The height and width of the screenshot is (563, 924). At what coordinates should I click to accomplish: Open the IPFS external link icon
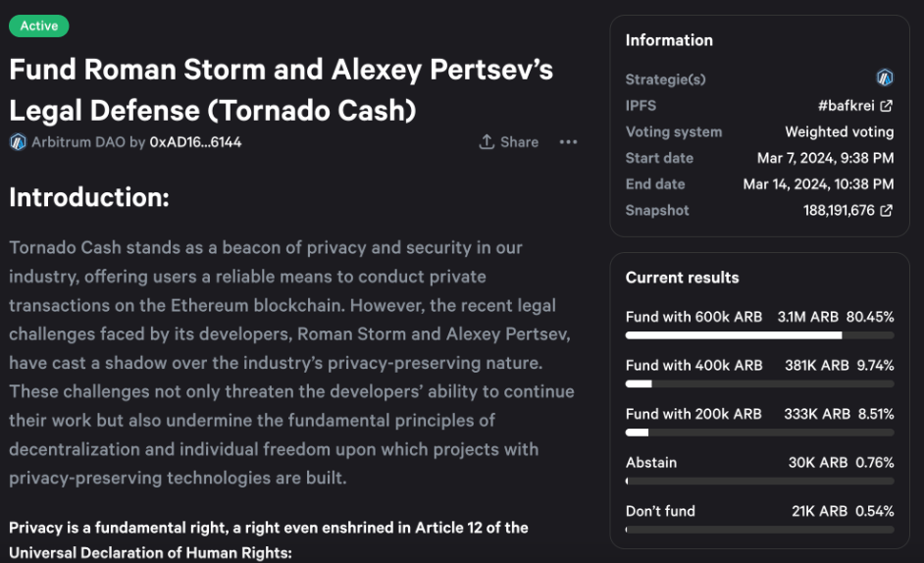(887, 106)
